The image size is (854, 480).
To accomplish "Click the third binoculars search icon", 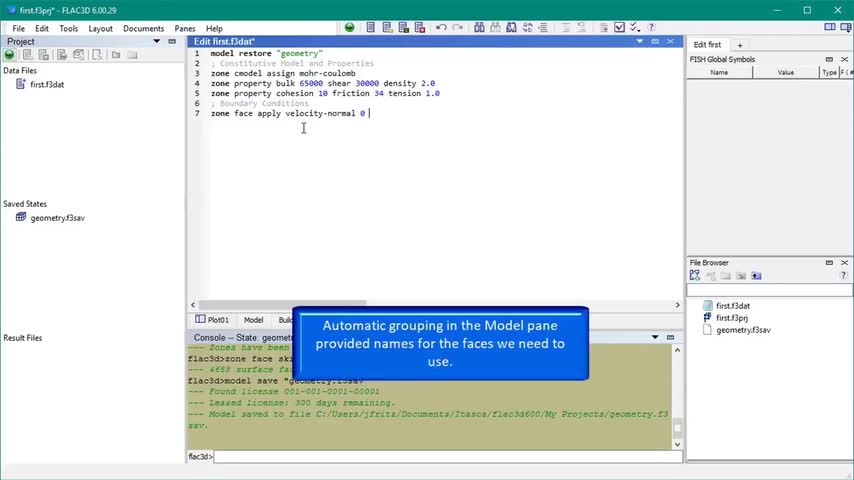I will [x=511, y=27].
